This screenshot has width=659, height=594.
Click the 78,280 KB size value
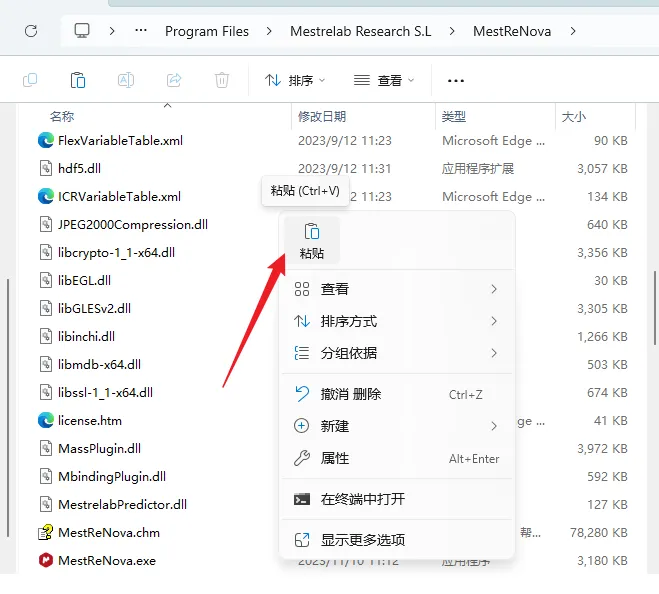pos(599,533)
